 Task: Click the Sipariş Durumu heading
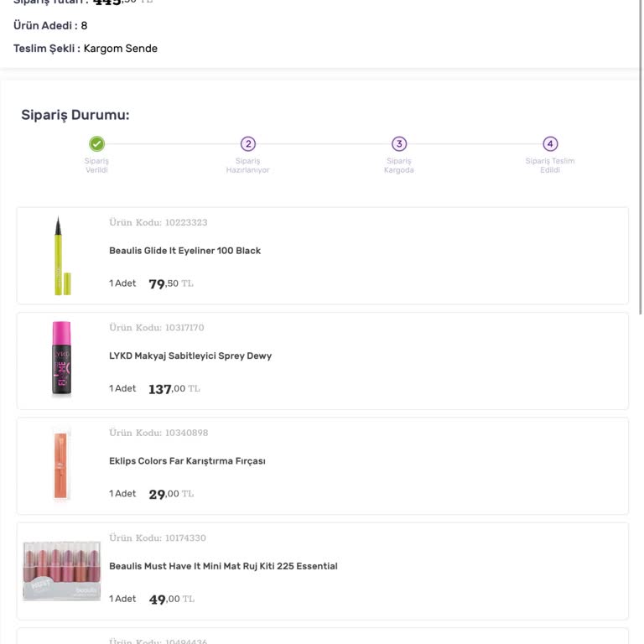(x=75, y=115)
